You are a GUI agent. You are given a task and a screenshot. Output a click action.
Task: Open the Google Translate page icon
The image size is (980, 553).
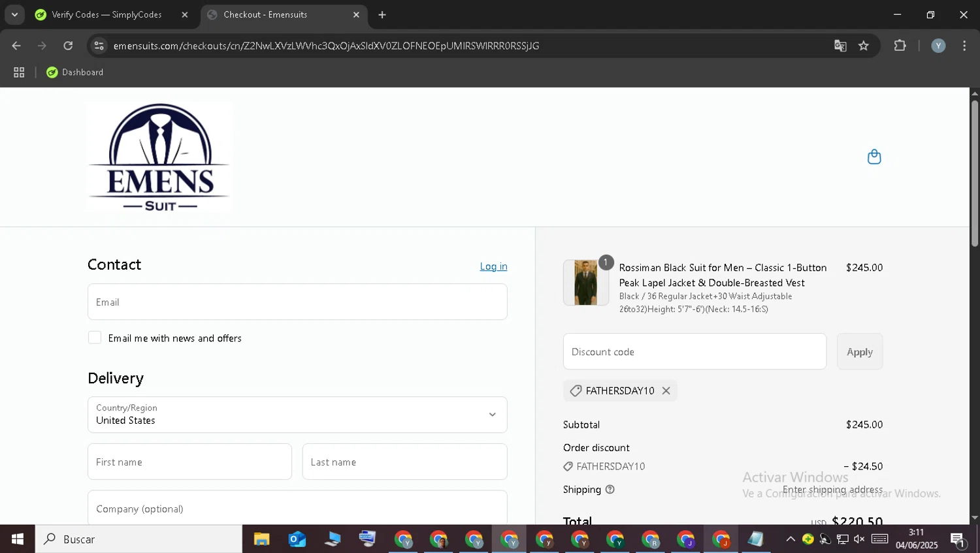(840, 46)
